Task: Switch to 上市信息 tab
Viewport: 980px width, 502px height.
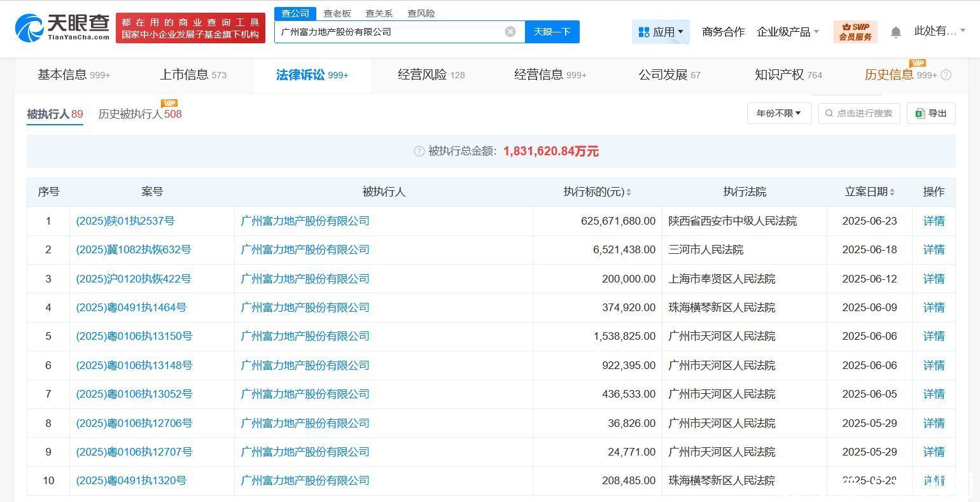Action: [193, 75]
